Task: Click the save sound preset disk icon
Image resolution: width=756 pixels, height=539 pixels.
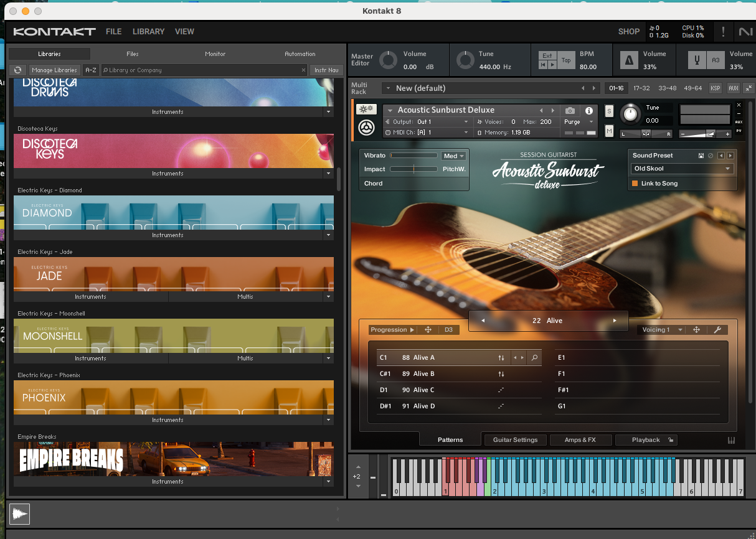Action: (701, 156)
